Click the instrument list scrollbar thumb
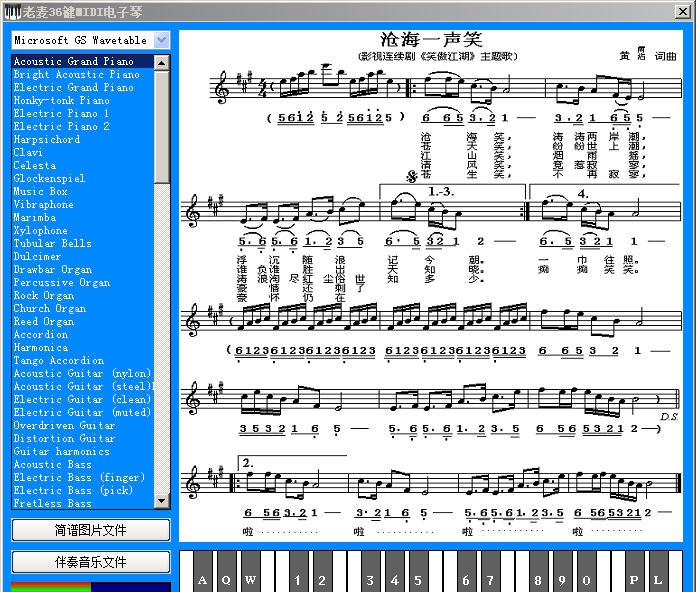 pos(162,126)
